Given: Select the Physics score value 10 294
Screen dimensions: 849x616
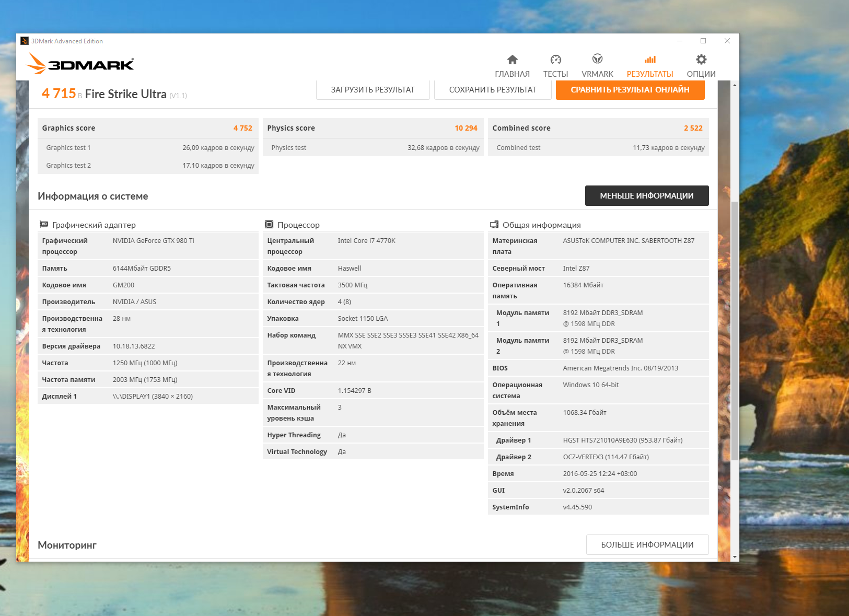Looking at the screenshot, I should [x=466, y=128].
